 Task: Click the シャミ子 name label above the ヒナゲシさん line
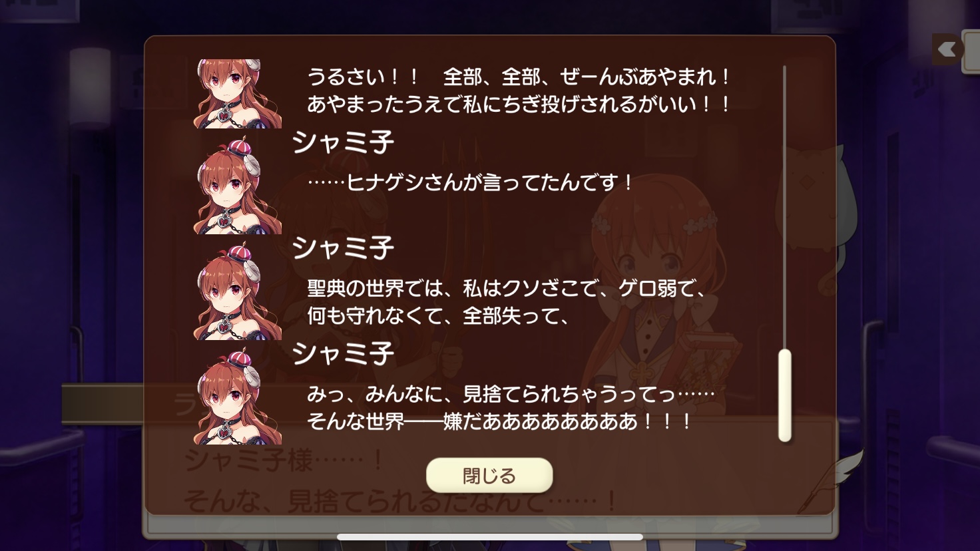(343, 142)
